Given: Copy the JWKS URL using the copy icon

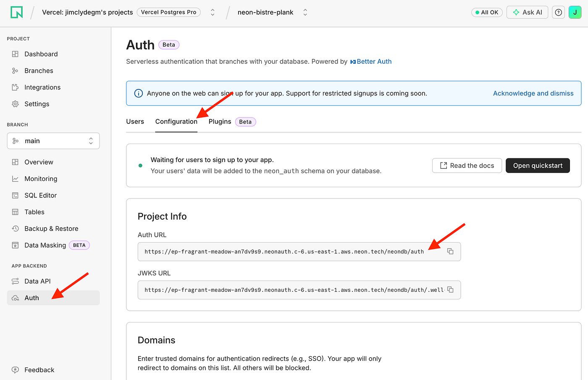Looking at the screenshot, I should pyautogui.click(x=450, y=289).
